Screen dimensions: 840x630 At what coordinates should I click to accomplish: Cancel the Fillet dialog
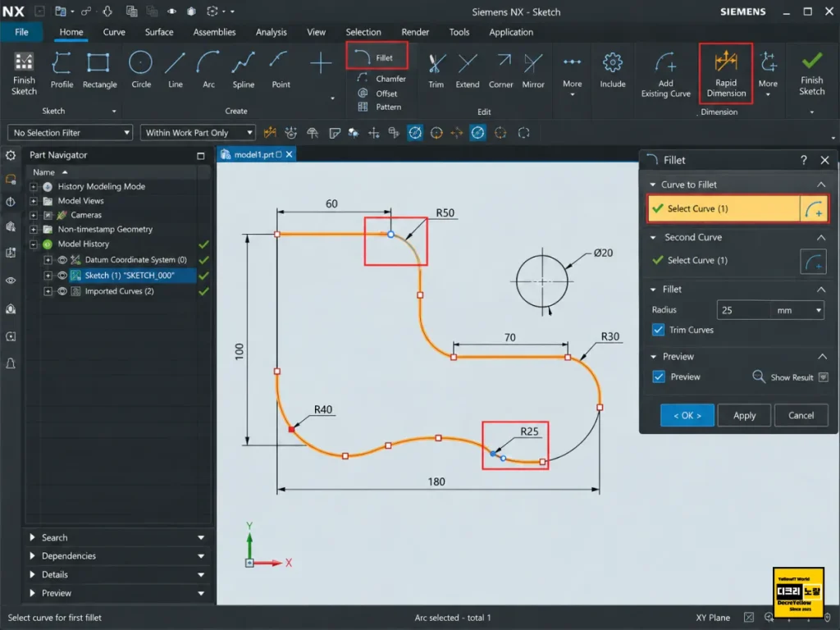[x=801, y=415]
